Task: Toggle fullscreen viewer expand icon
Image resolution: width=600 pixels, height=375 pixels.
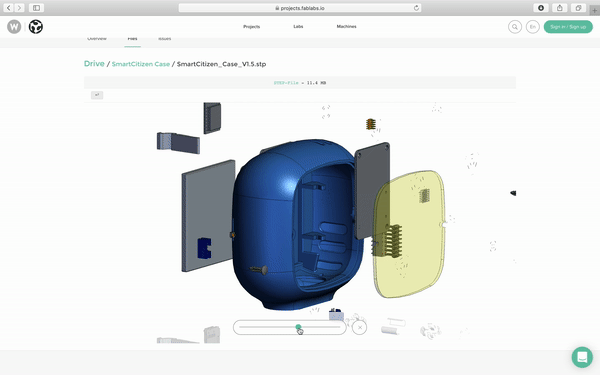Action: 97,95
